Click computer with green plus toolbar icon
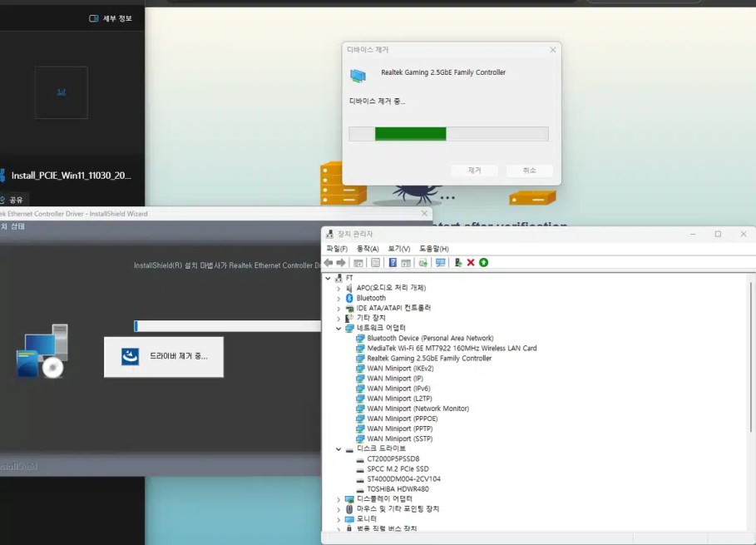The width and height of the screenshot is (756, 545). [458, 262]
